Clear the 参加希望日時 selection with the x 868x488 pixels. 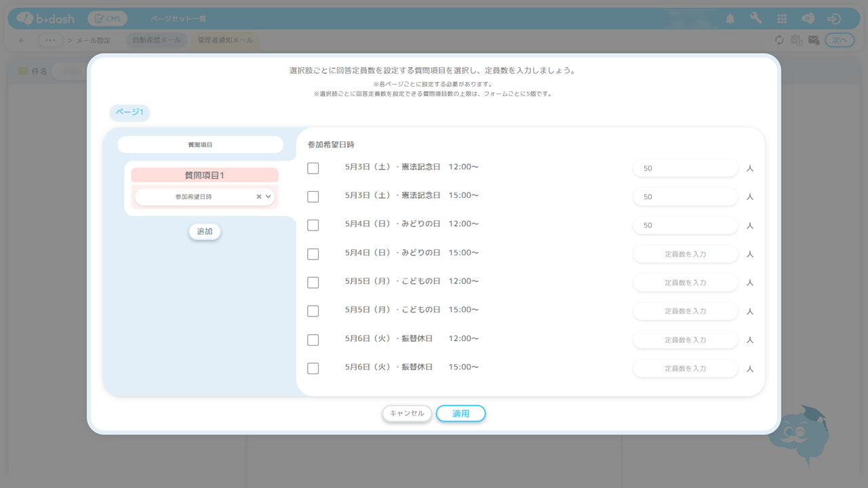258,197
